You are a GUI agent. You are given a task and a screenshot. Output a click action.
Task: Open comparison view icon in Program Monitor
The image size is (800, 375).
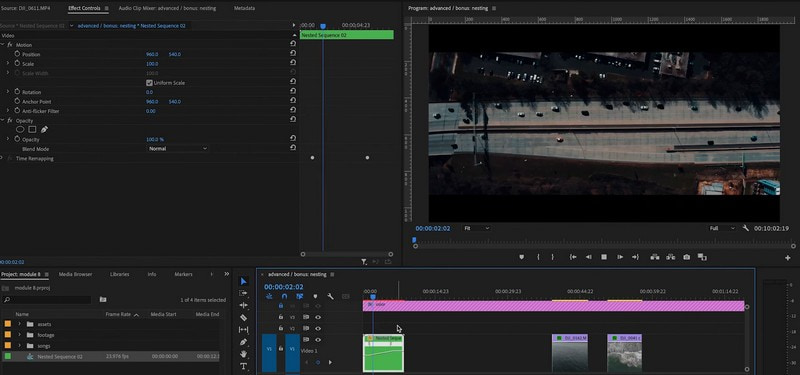point(702,257)
